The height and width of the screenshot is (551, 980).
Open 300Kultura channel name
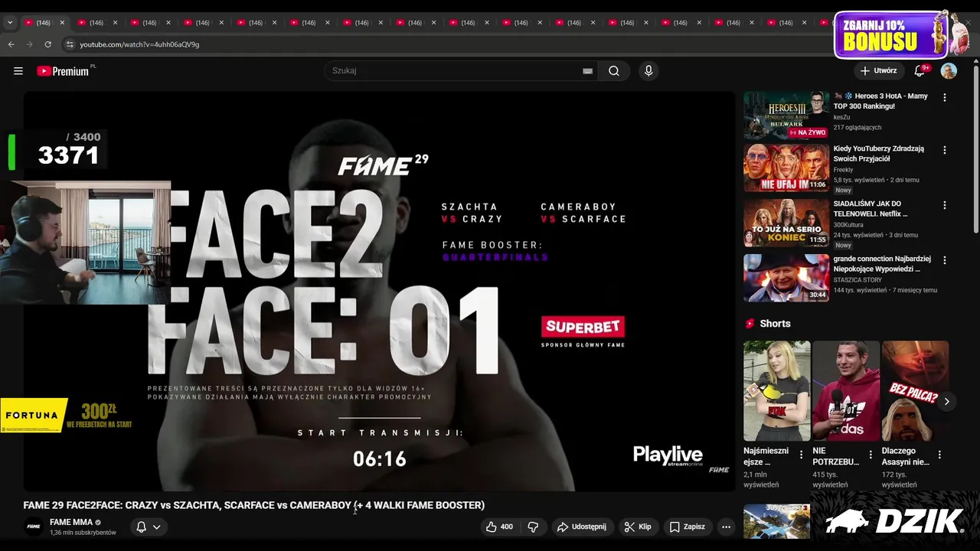point(848,224)
